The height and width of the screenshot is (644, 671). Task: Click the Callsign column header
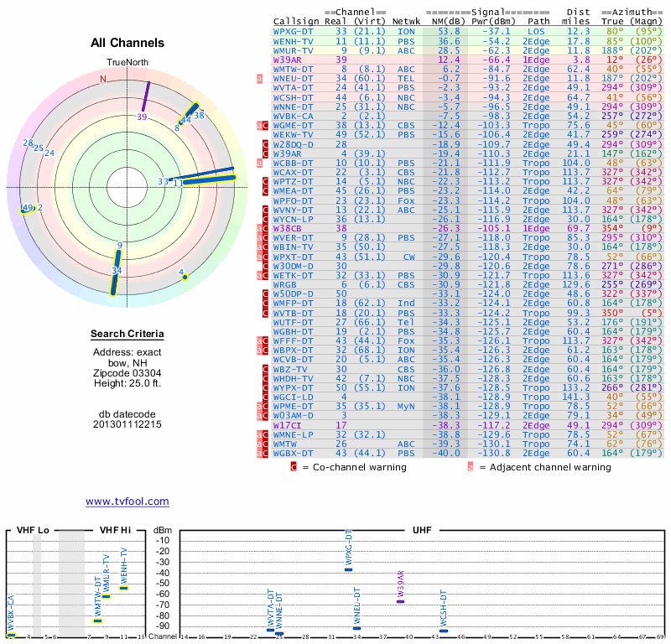click(296, 22)
